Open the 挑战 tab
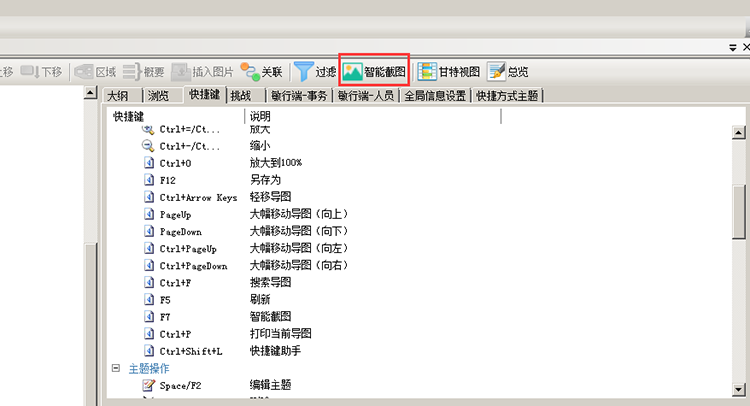 241,96
